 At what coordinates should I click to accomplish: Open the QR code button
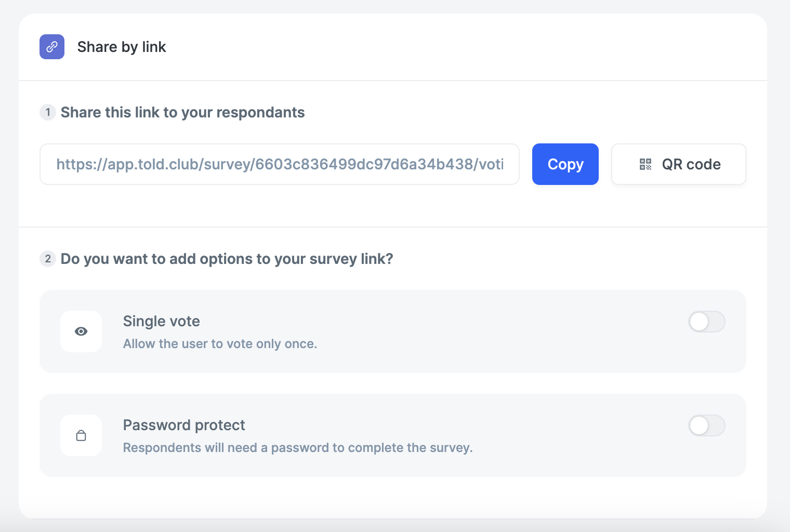679,164
